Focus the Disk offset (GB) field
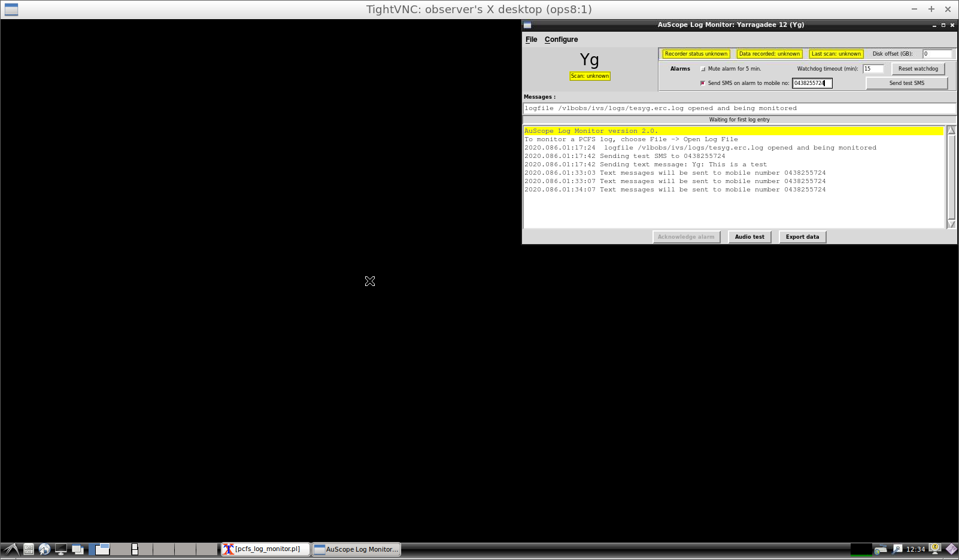Viewport: 959px width, 560px height. pyautogui.click(x=936, y=54)
